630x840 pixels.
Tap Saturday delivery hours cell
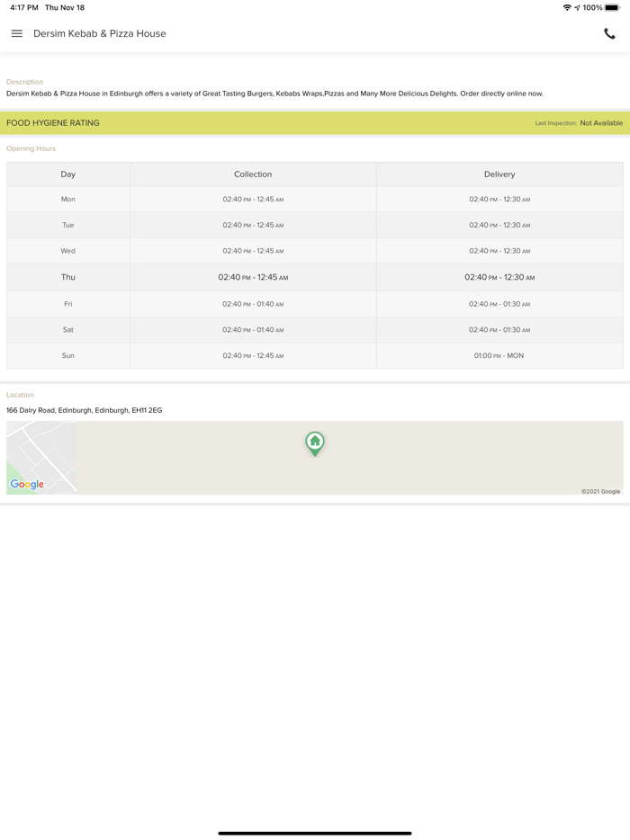point(499,329)
